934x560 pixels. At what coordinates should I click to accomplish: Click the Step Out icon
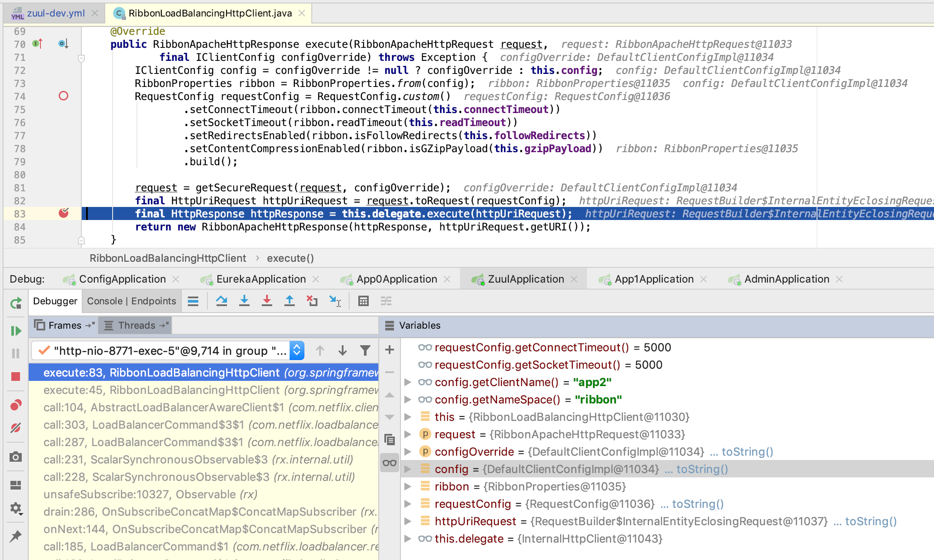point(290,301)
